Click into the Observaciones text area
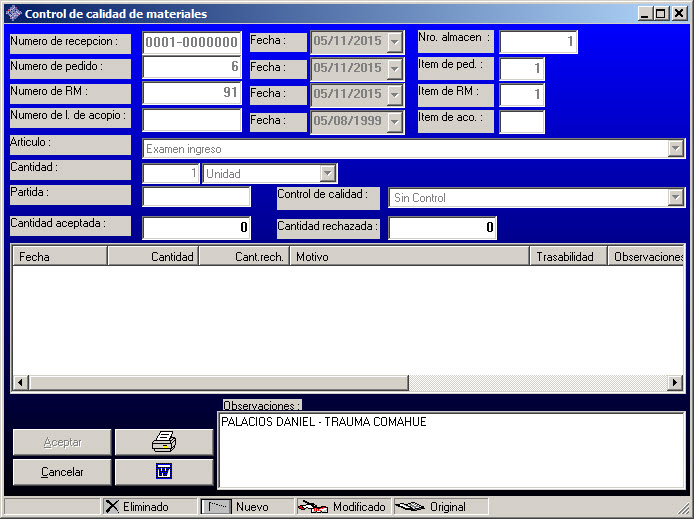 pos(450,450)
